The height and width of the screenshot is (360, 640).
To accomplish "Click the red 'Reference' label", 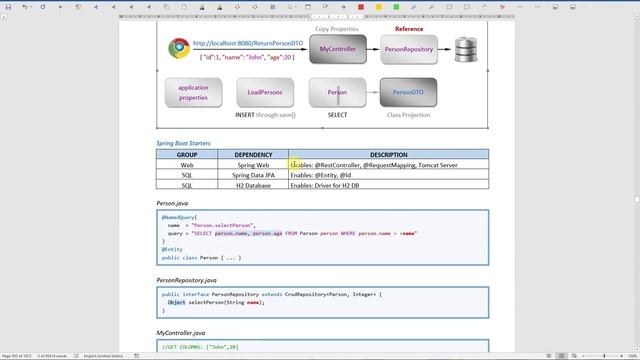I will (x=409, y=29).
